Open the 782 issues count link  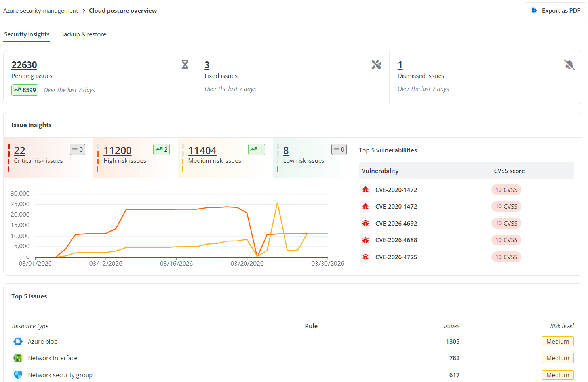(x=454, y=358)
